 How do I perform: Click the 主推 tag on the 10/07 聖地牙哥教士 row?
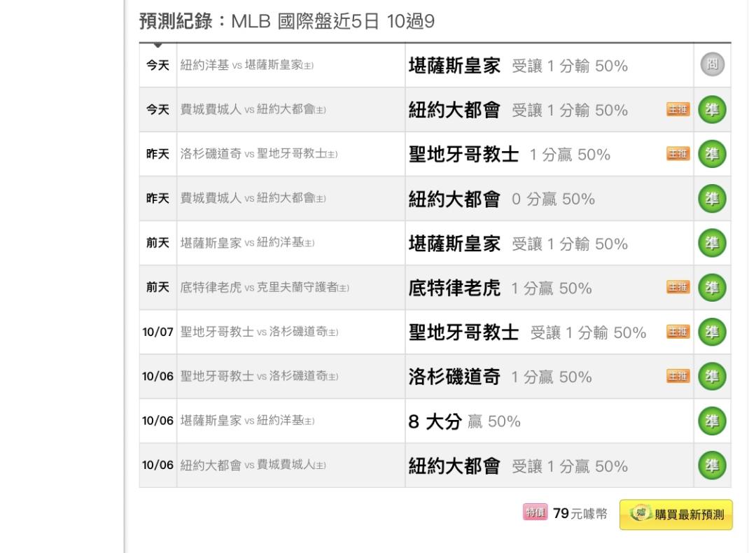[678, 332]
